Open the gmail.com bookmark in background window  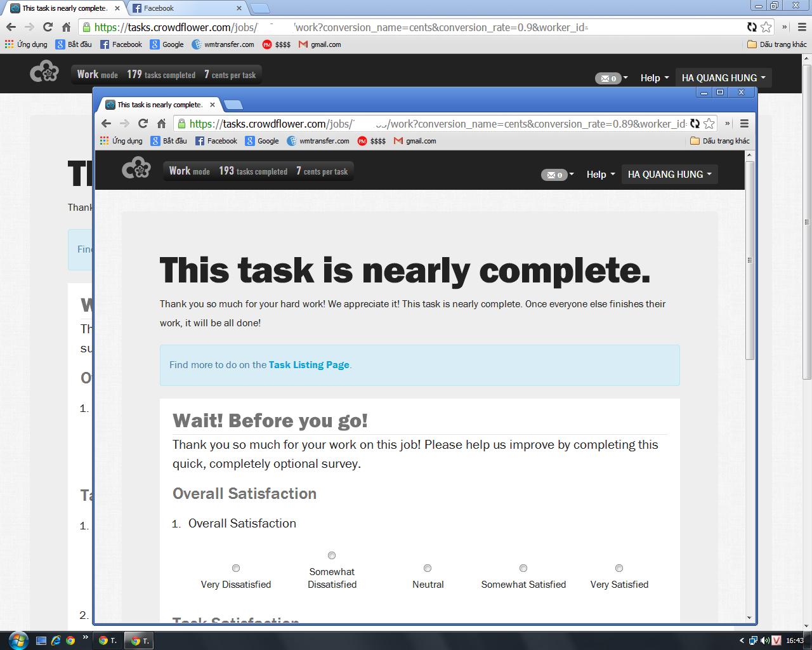coord(320,44)
